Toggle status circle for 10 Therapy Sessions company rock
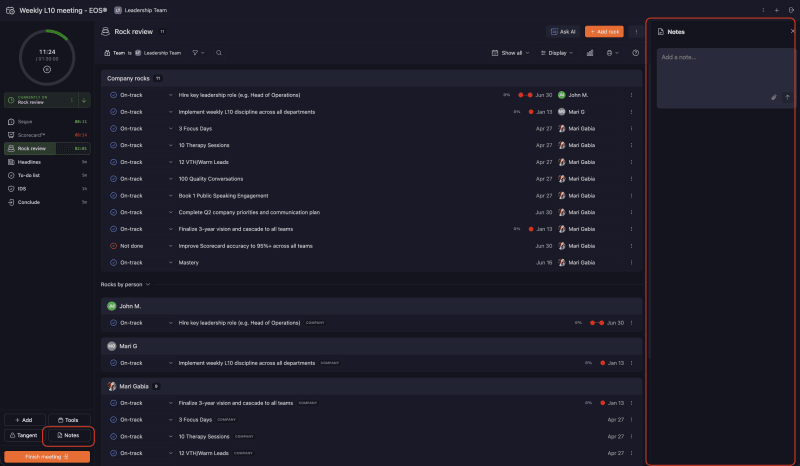The height and width of the screenshot is (466, 800). tap(113, 145)
